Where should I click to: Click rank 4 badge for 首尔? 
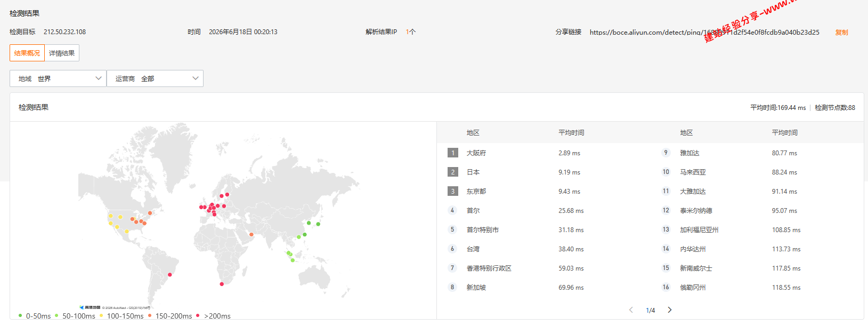tap(452, 210)
